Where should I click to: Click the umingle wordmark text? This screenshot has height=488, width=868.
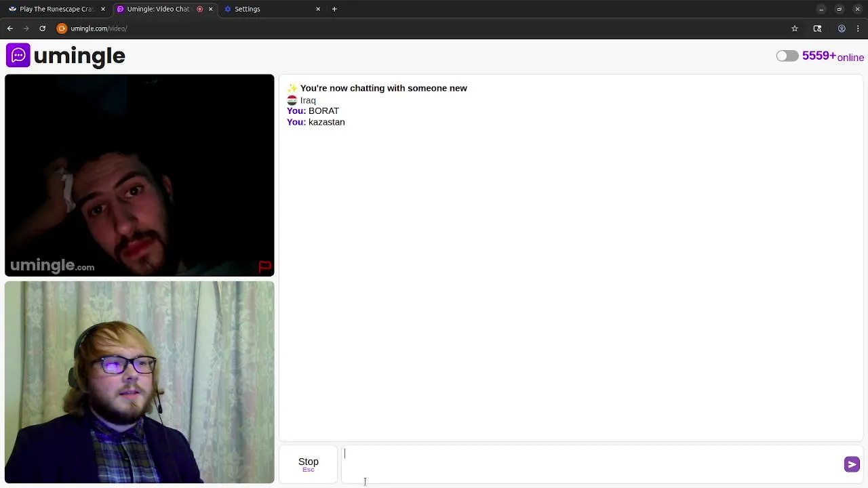pyautogui.click(x=79, y=56)
